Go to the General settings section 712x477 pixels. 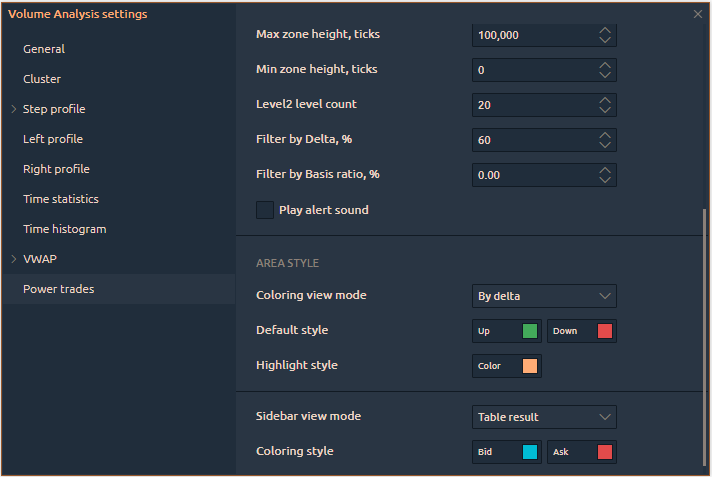pos(44,49)
